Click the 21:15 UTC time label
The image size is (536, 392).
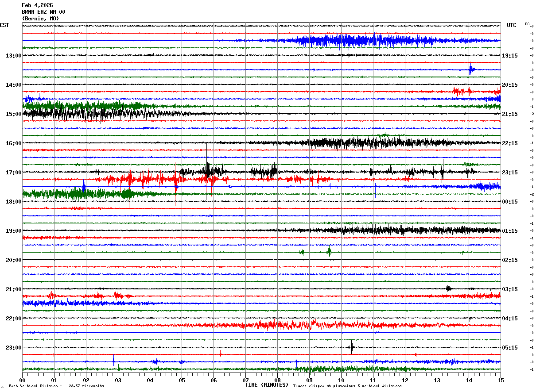[510, 114]
